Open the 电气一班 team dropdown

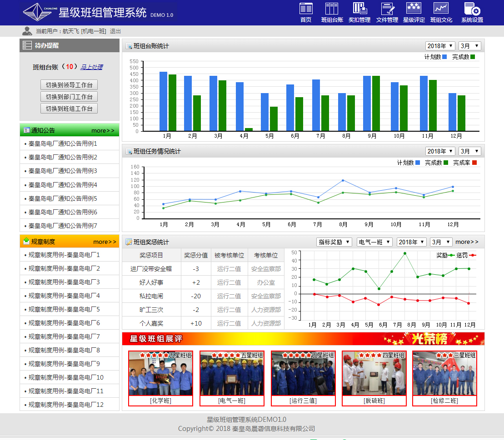(374, 242)
